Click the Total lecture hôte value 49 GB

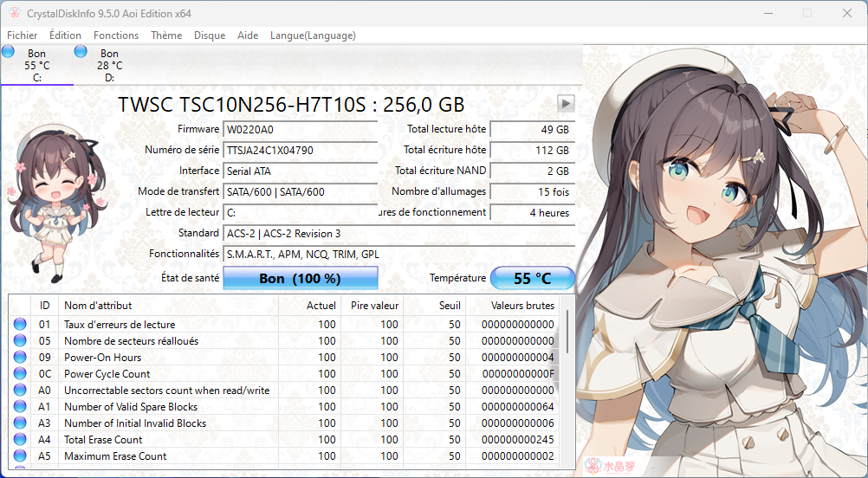click(x=533, y=130)
